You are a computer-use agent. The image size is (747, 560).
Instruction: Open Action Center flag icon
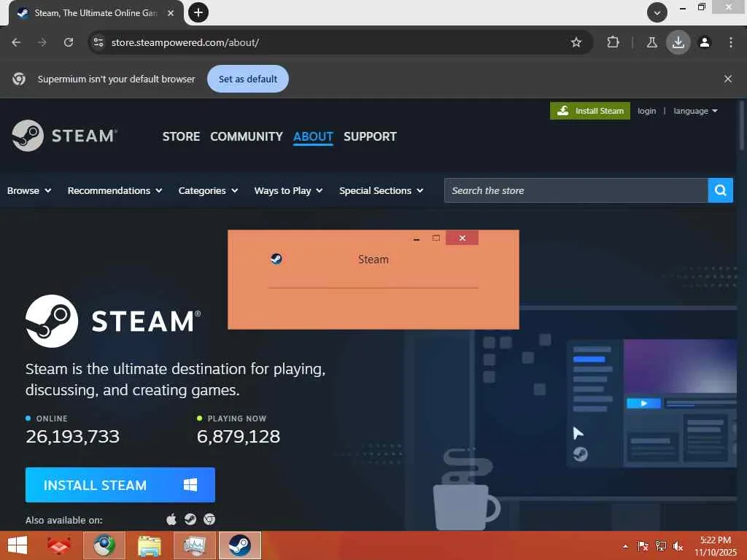643,546
